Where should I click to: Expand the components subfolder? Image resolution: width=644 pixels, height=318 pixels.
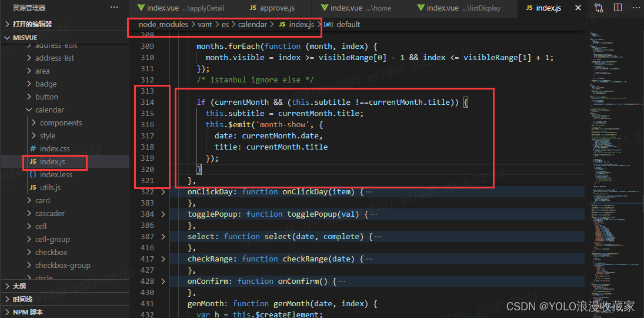tap(61, 123)
